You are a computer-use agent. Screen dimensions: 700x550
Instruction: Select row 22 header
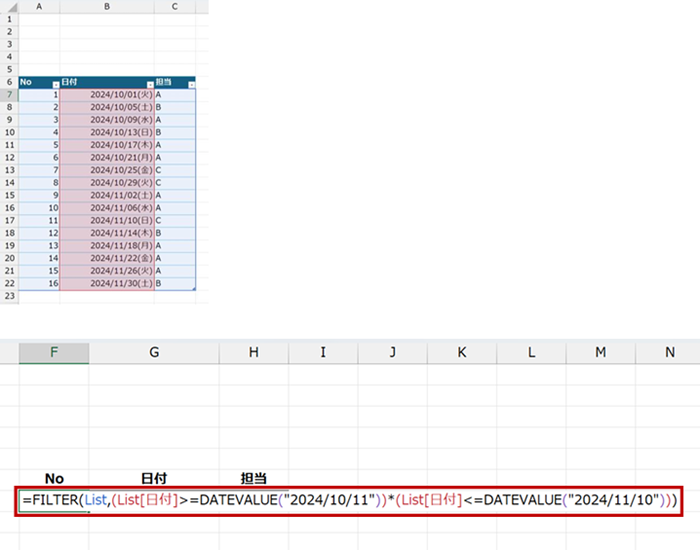pos(9,283)
